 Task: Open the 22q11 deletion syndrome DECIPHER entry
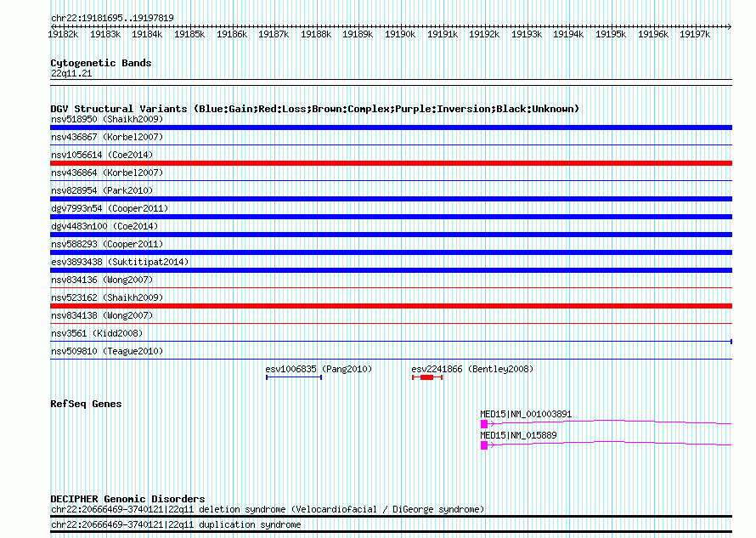tap(268, 509)
